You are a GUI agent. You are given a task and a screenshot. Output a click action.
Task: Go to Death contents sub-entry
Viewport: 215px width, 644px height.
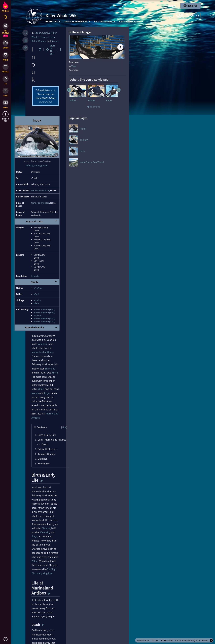coord(45,445)
